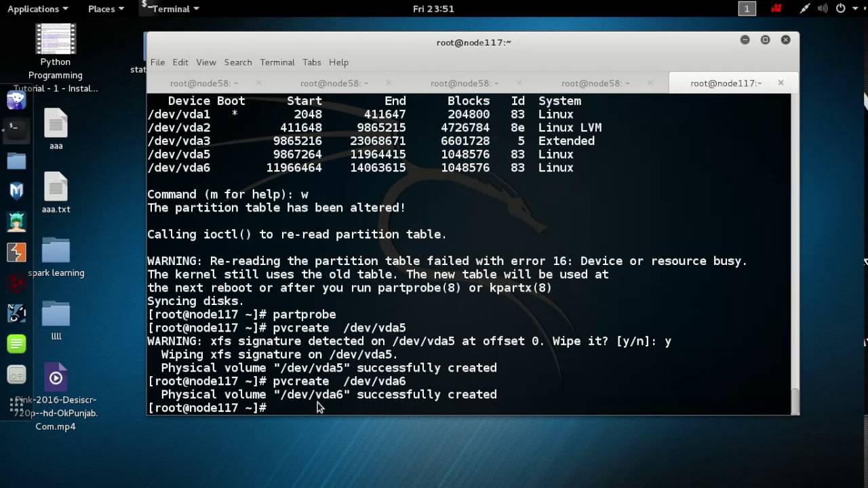
Task: Select the Pink-2016 mp4 video file
Action: (x=56, y=396)
